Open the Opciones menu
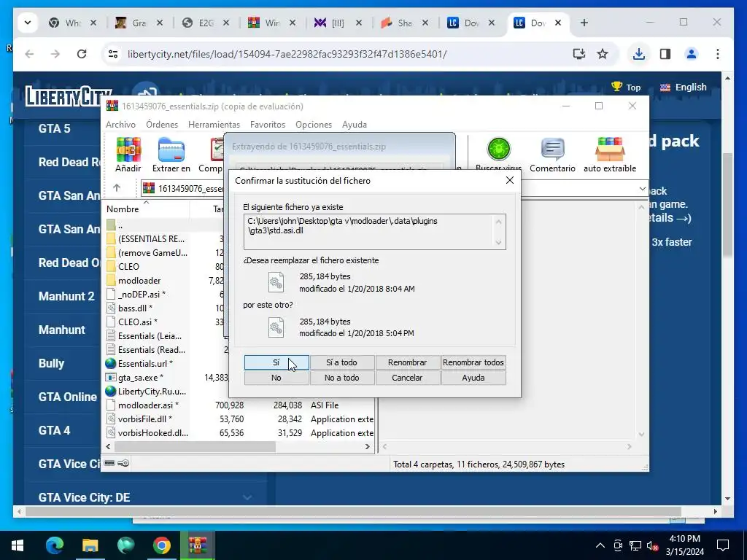Screen dimensions: 747x560 point(314,124)
